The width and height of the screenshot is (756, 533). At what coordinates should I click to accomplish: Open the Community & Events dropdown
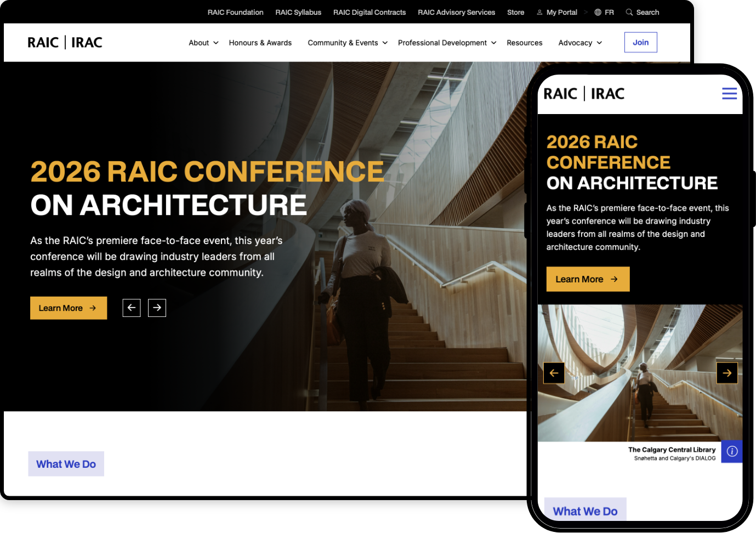coord(343,42)
